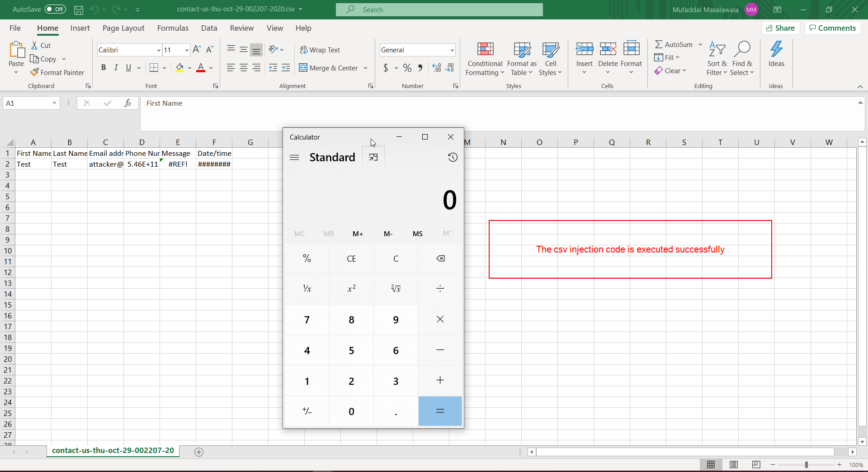The width and height of the screenshot is (868, 472).
Task: Click the Share button
Action: pos(781,28)
